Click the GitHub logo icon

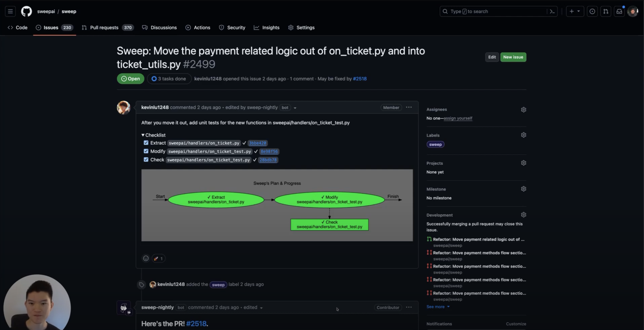pos(26,11)
